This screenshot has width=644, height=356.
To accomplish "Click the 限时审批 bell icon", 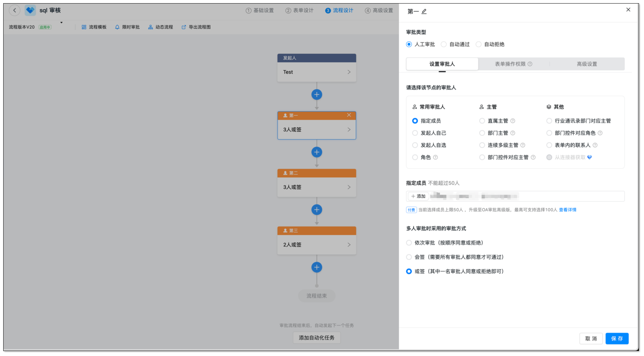I will (x=117, y=27).
